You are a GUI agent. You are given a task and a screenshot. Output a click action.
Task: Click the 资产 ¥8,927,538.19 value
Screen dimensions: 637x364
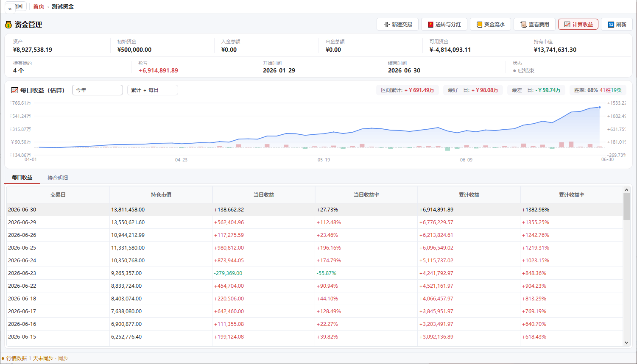(x=33, y=50)
